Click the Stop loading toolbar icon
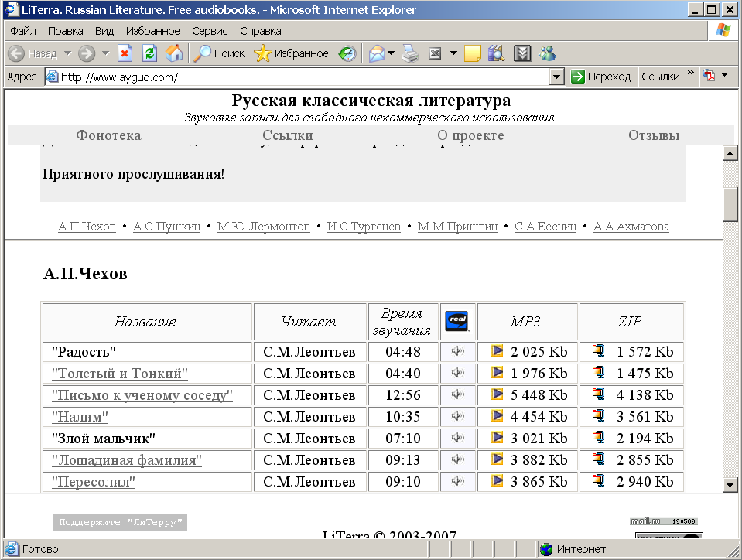 pyautogui.click(x=125, y=53)
